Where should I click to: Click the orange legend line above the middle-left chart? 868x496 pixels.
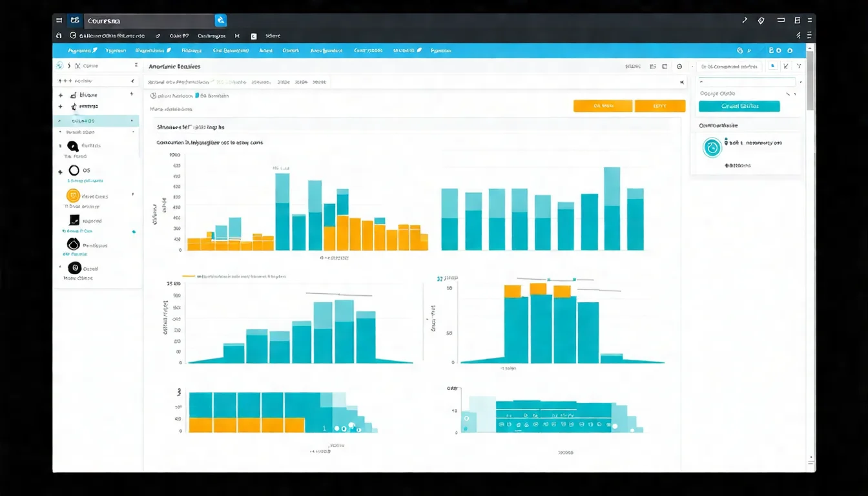tap(189, 276)
